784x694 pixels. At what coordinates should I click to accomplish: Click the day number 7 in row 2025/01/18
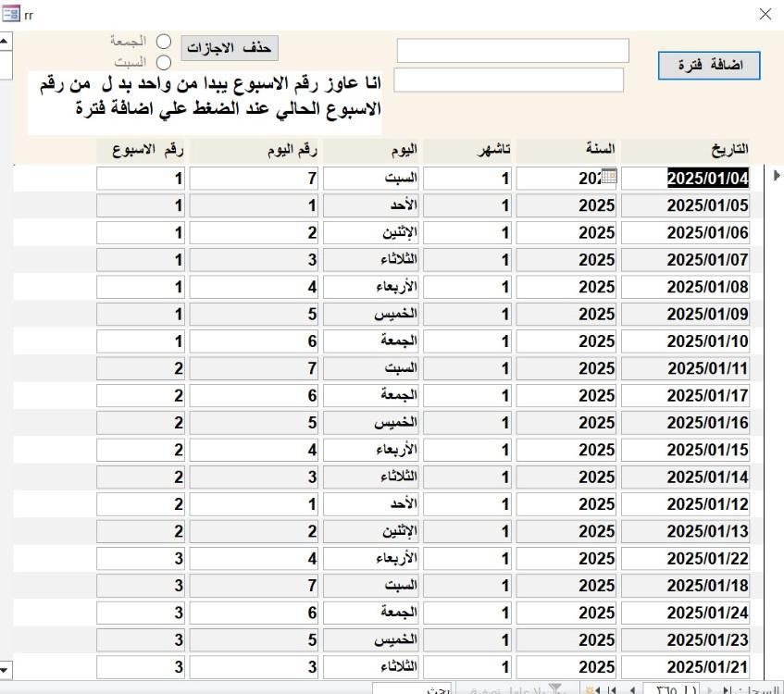point(254,586)
